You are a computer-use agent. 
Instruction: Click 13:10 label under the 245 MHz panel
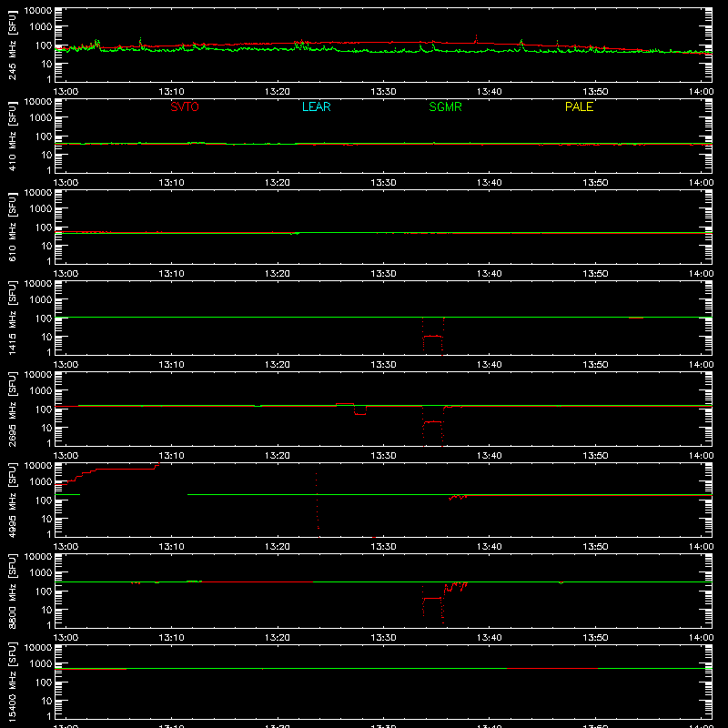[x=171, y=92]
